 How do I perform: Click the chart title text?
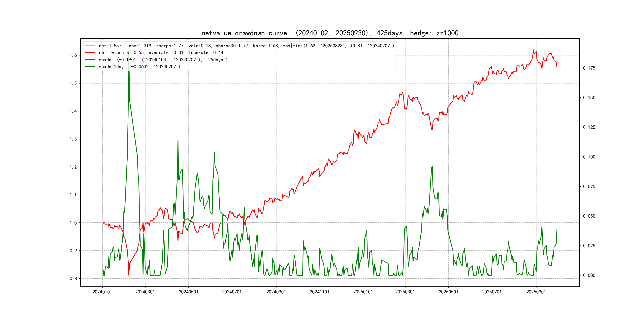tap(330, 33)
